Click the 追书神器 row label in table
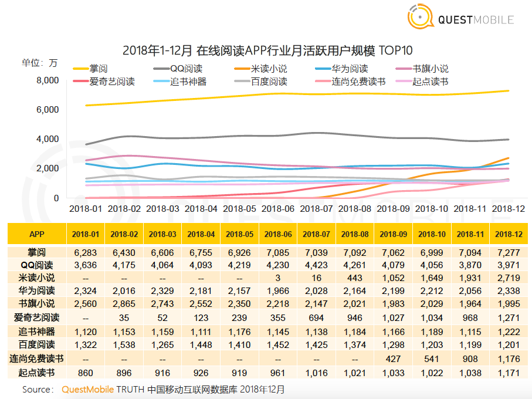The width and height of the screenshot is (532, 399). coord(36,332)
